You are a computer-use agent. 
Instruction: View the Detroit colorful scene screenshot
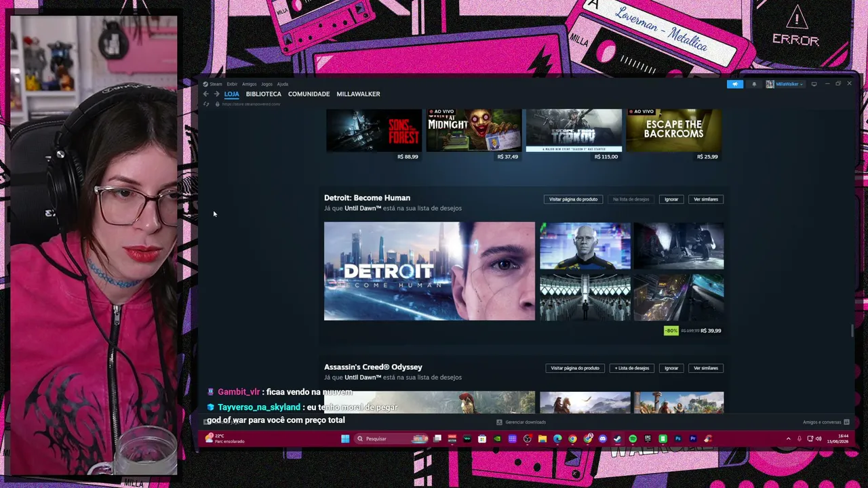(x=679, y=296)
